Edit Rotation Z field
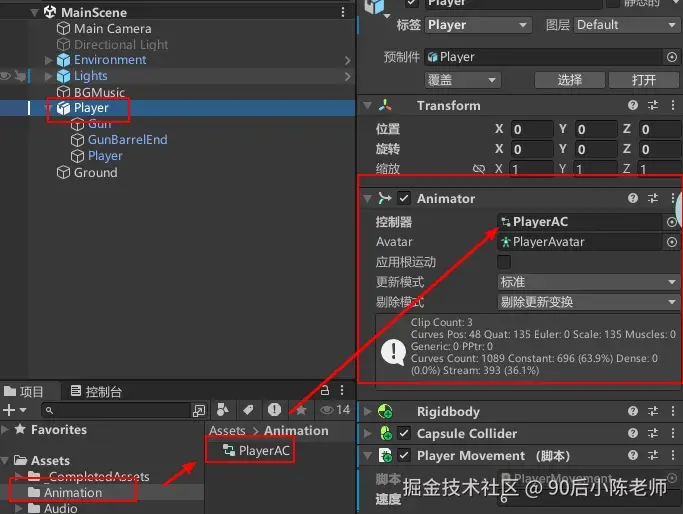The width and height of the screenshot is (683, 514). (660, 149)
